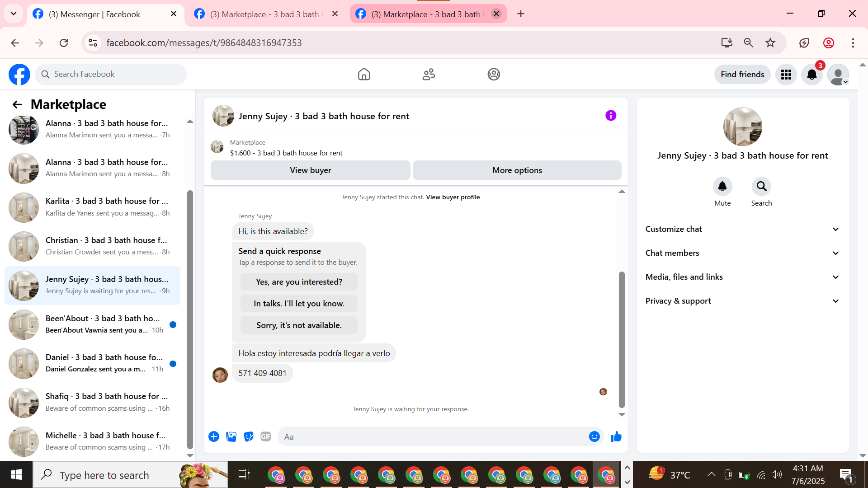The width and height of the screenshot is (868, 488).
Task: Click the conversation list scrollbar
Action: coord(190,320)
